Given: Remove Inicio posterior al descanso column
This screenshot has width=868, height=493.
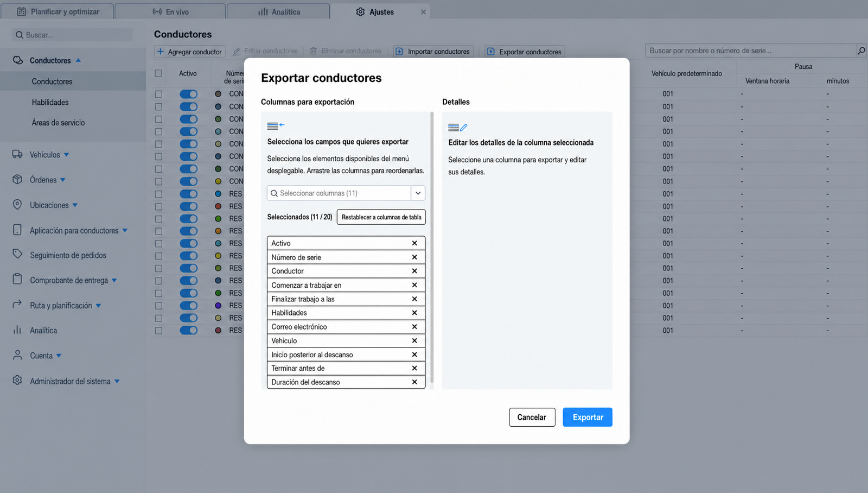Looking at the screenshot, I should [x=414, y=355].
